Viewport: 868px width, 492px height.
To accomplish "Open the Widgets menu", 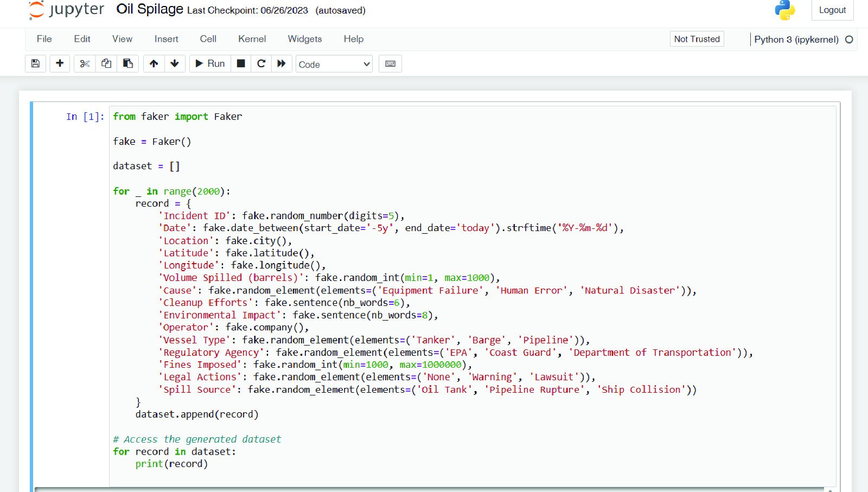I will tap(305, 39).
